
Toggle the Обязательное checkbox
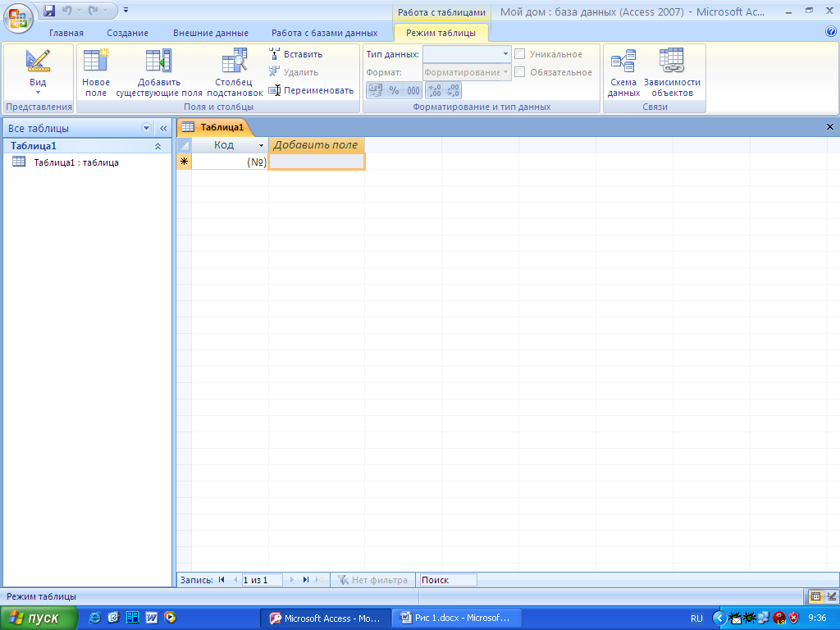pos(519,72)
